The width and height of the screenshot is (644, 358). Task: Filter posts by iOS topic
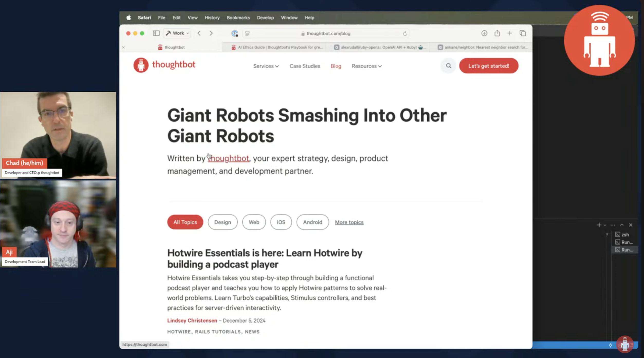(281, 222)
